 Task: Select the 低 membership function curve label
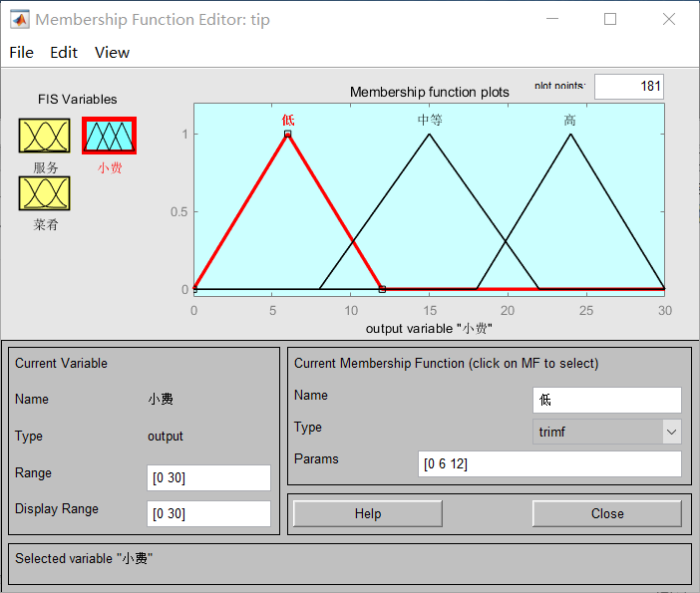pyautogui.click(x=288, y=120)
